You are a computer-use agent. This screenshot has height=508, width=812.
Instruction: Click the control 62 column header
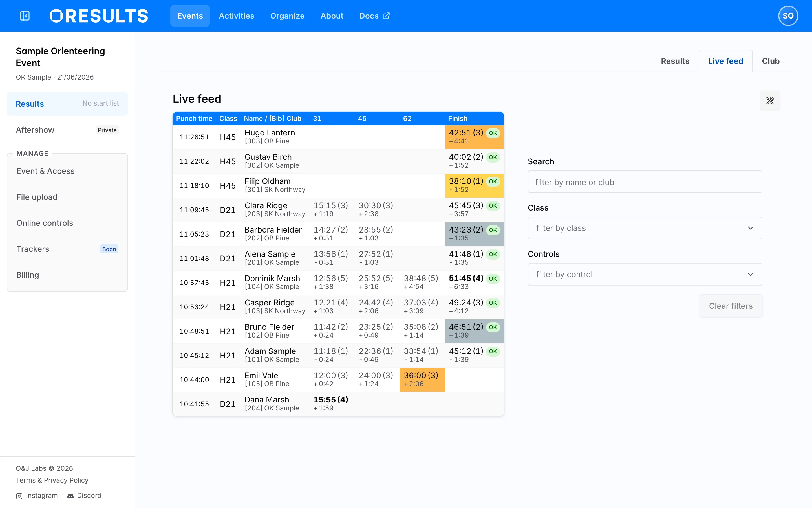click(407, 119)
